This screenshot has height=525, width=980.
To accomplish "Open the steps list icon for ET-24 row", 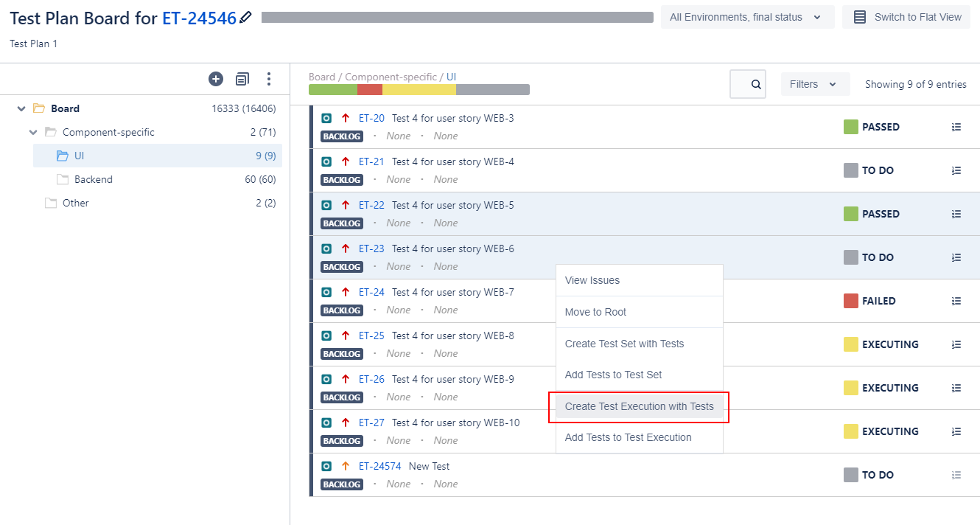I will click(x=956, y=301).
